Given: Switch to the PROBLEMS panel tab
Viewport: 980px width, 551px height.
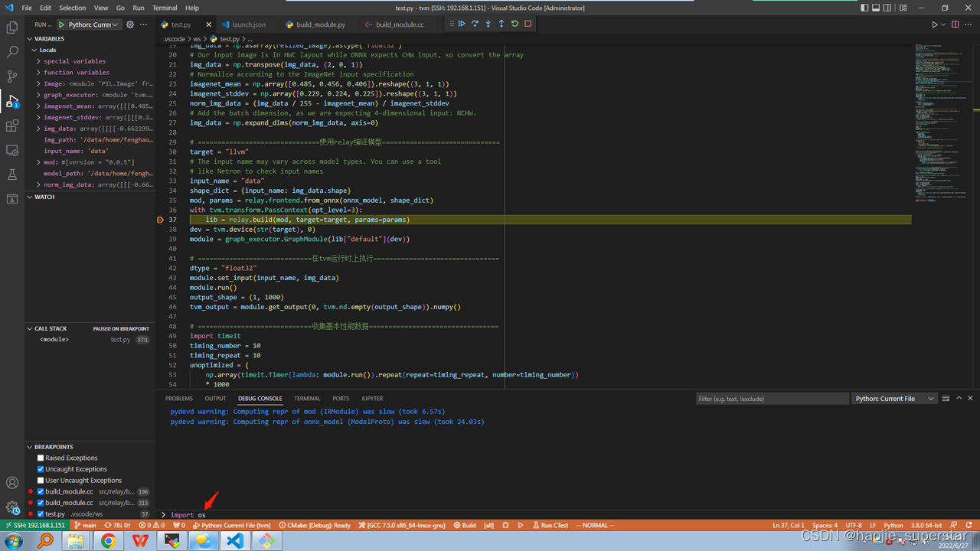Looking at the screenshot, I should click(x=179, y=398).
